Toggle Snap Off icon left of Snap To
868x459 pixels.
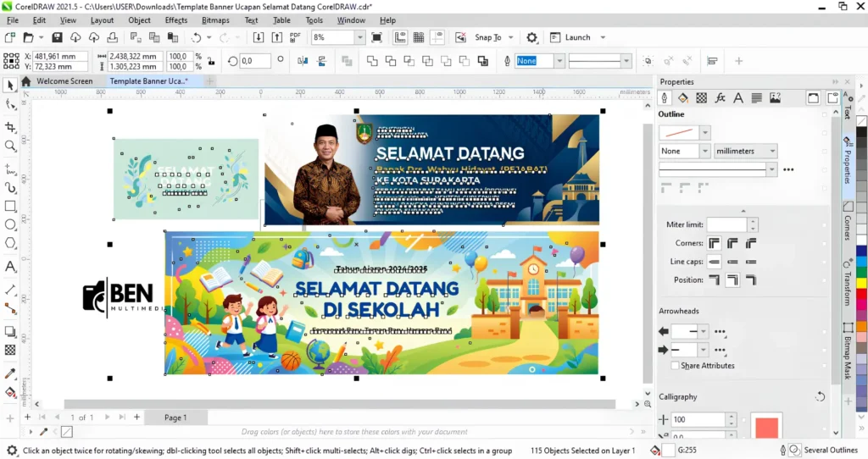pos(460,37)
